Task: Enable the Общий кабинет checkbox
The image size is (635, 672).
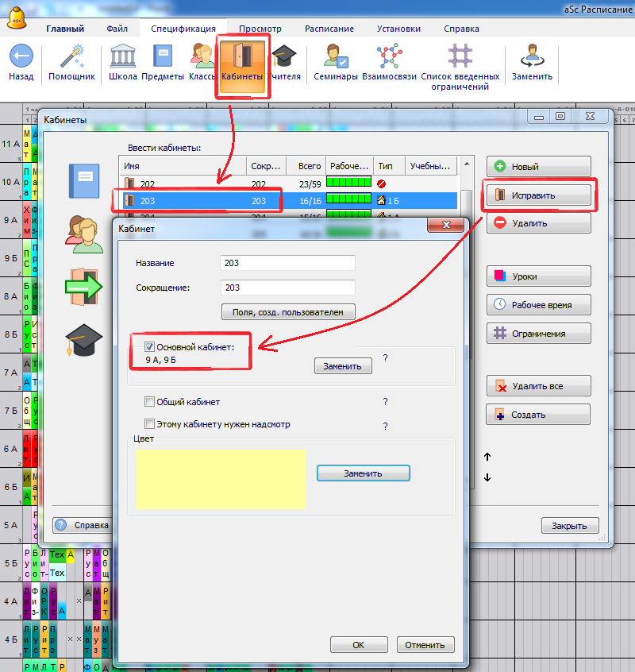Action: coord(149,402)
